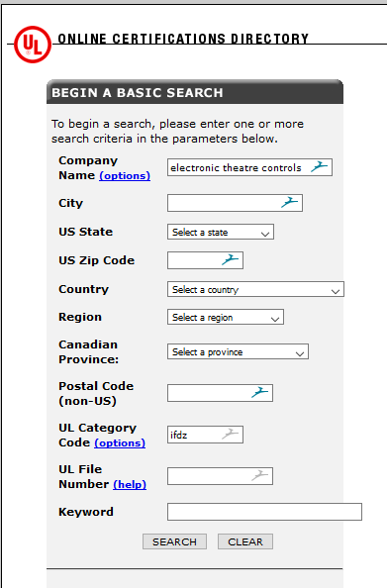Click into the City text field
This screenshot has width=387, height=588.
tap(235, 203)
